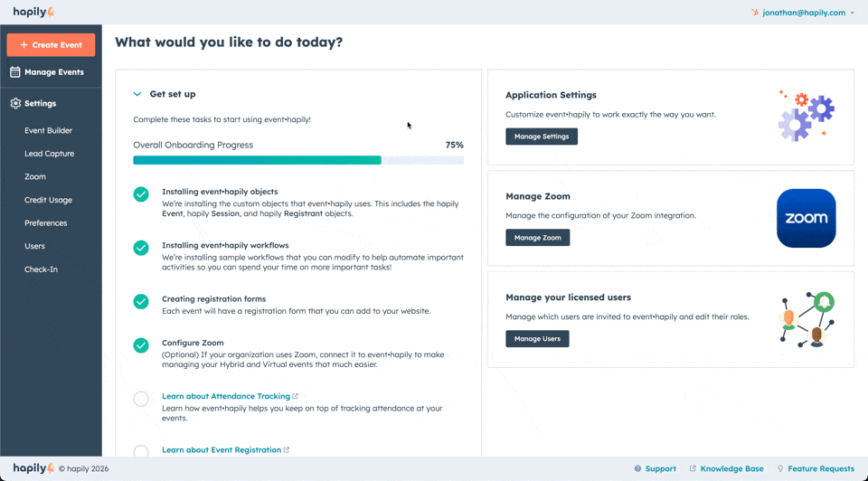
Task: Click the Configure Zoom completed checkmark
Action: pos(141,345)
